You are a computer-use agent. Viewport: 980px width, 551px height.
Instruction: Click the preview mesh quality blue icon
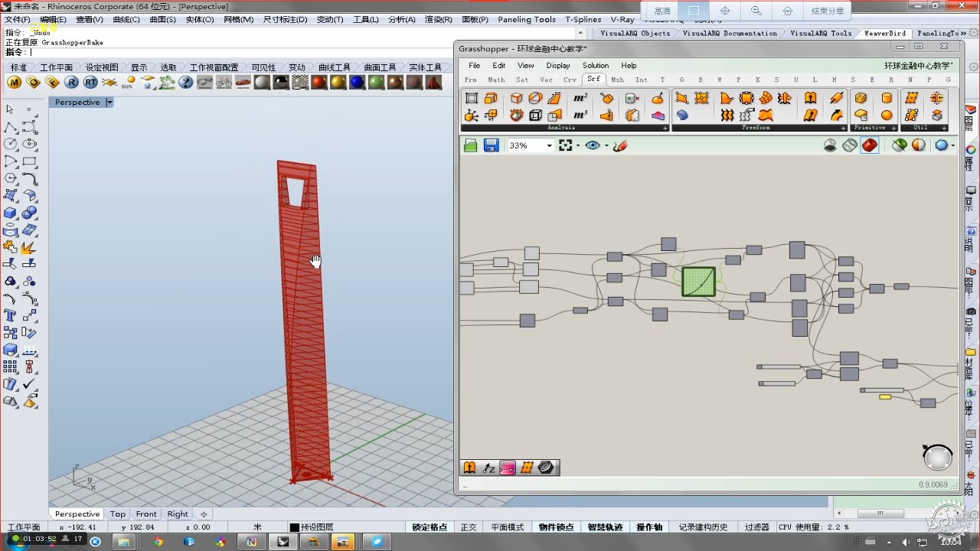942,145
